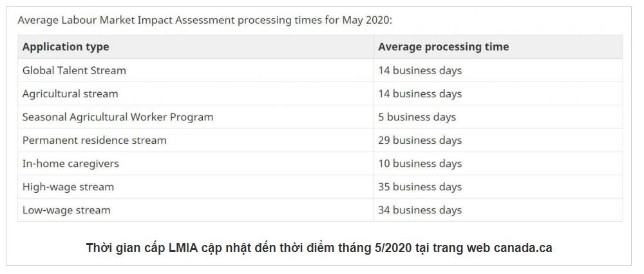Click the Vietnamese LMIA caption text

pyautogui.click(x=319, y=248)
